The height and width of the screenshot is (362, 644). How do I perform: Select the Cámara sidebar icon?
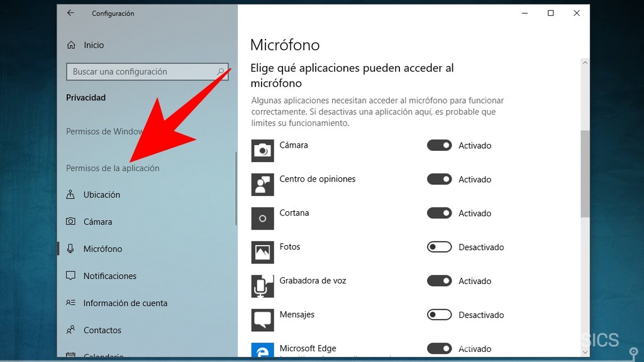tap(70, 222)
